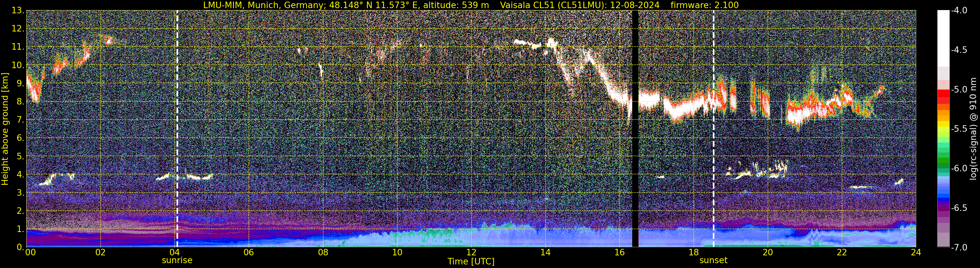The width and height of the screenshot is (980, 268).
Task: Click the '8.' tick on the height axis
Action: pyautogui.click(x=20, y=102)
